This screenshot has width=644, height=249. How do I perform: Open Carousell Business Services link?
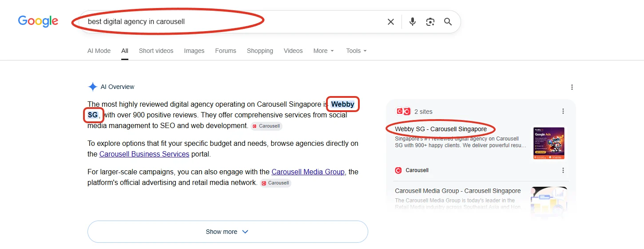coord(144,154)
